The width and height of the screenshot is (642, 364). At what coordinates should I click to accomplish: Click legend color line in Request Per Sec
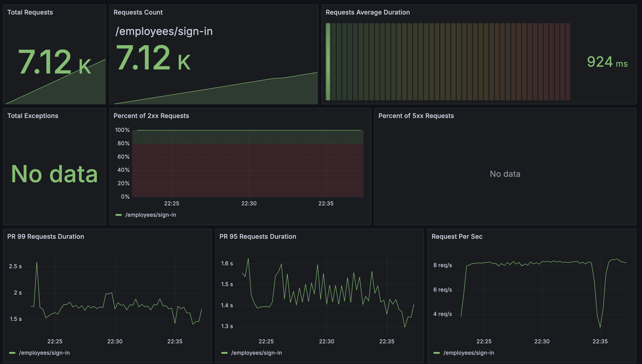click(x=437, y=353)
